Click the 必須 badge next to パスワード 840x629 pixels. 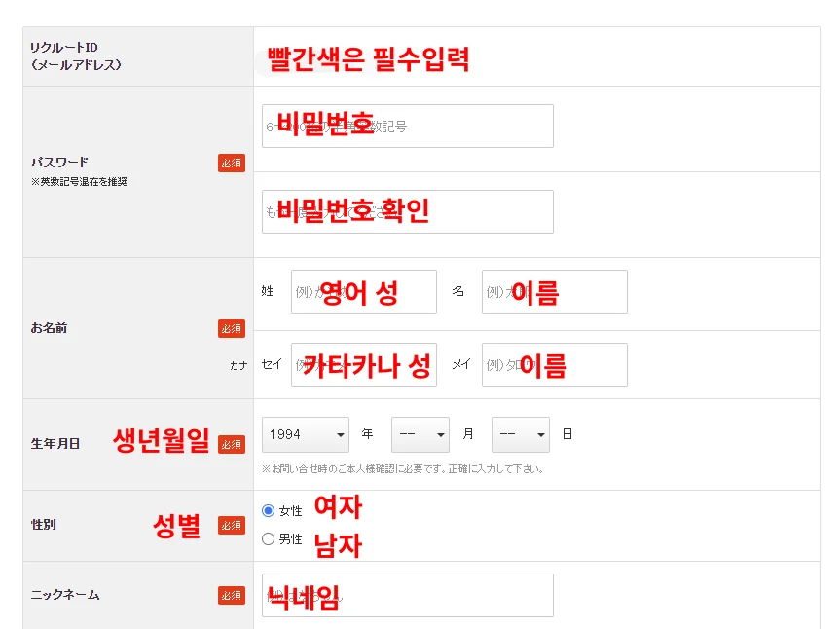click(x=231, y=163)
